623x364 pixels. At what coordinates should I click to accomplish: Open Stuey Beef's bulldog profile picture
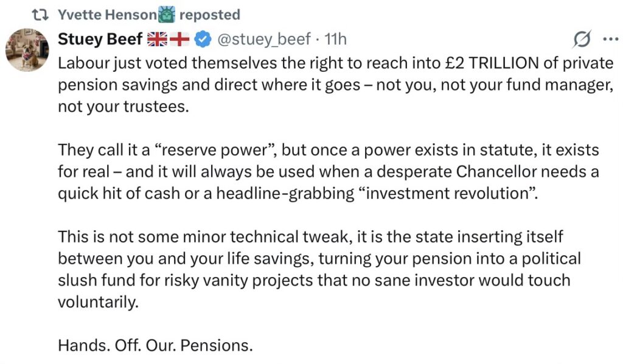point(27,50)
